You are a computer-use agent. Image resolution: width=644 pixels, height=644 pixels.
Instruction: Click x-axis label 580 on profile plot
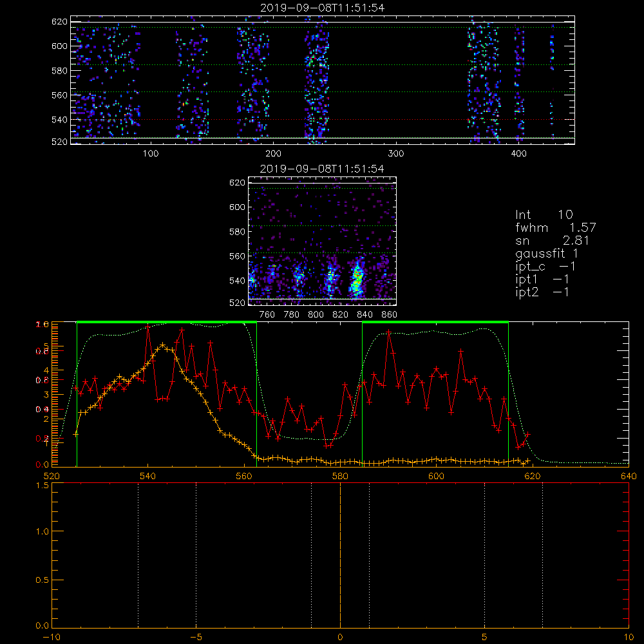340,476
